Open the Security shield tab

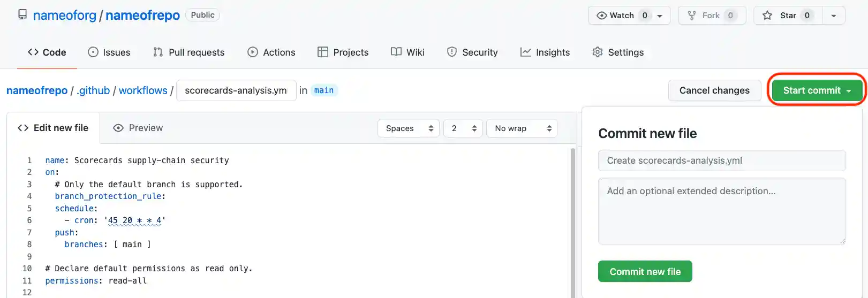472,52
